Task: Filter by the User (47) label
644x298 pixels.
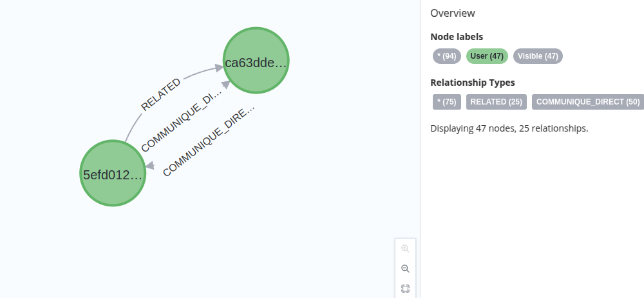Action: (487, 56)
